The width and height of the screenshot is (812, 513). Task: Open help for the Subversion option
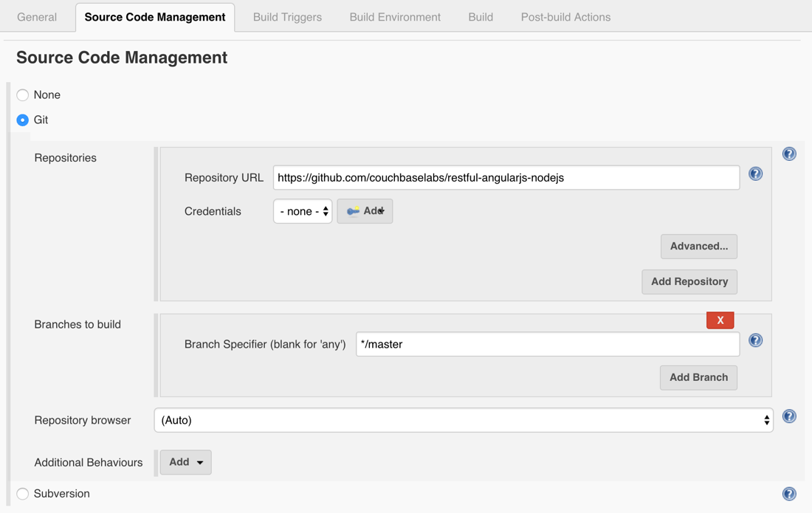[789, 494]
